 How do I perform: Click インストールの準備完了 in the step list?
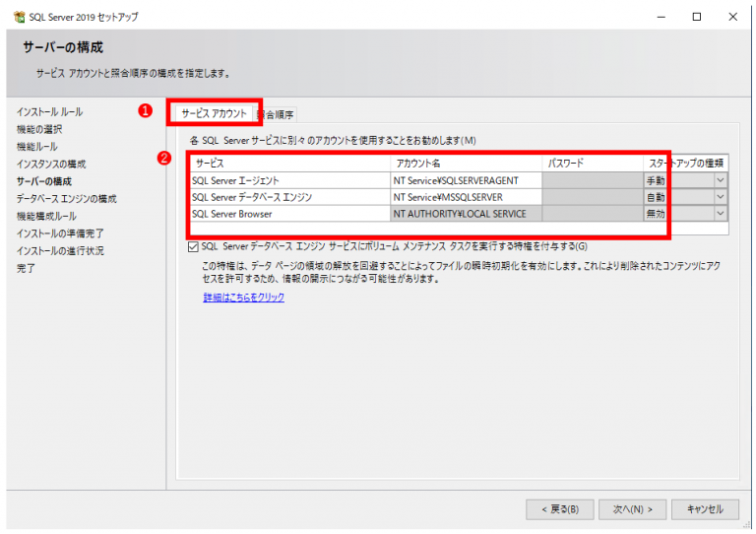[x=60, y=234]
